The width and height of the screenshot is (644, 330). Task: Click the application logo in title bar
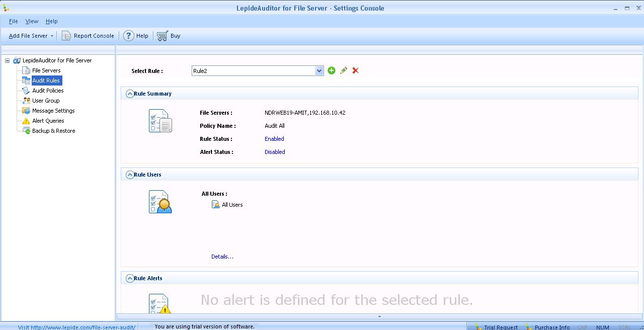pyautogui.click(x=6, y=8)
